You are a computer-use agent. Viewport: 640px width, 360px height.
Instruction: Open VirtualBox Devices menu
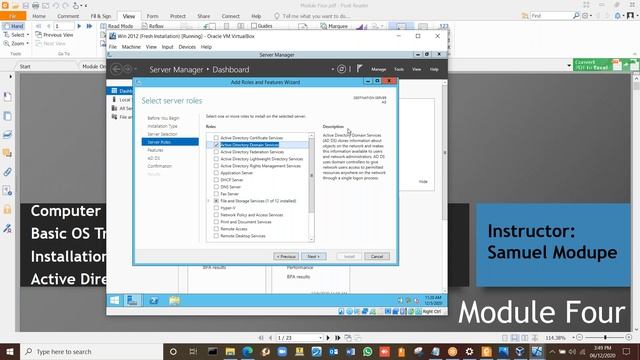[x=187, y=47]
